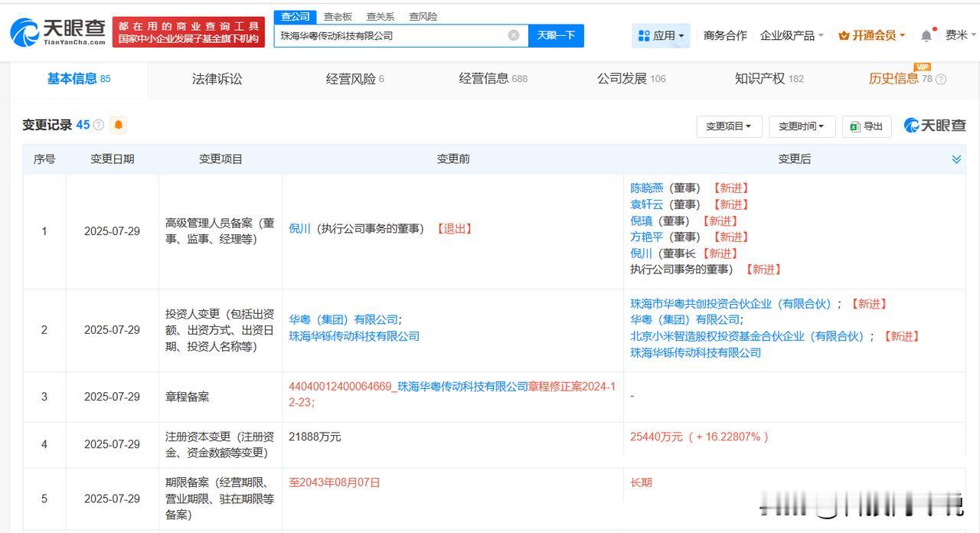The image size is (980, 533).
Task: Open the 变更时间 filter dropdown
Action: coord(802,126)
